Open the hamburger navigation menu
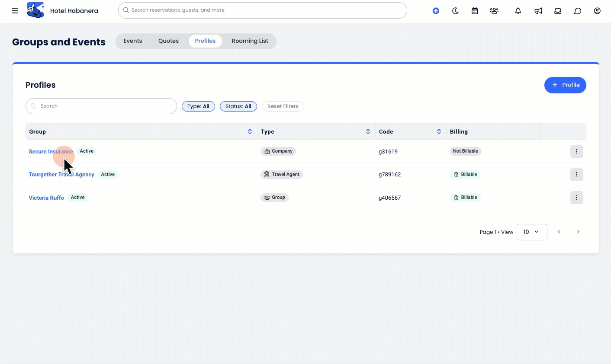 tap(15, 11)
